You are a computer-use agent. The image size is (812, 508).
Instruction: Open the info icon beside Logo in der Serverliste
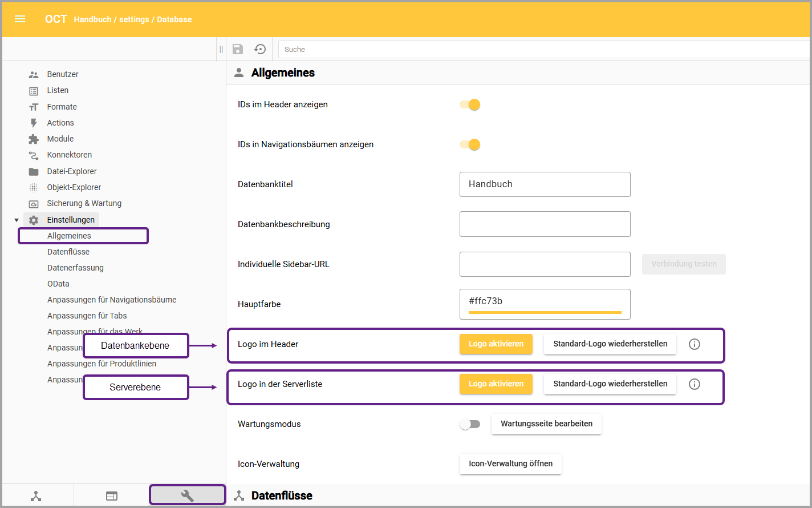[694, 384]
